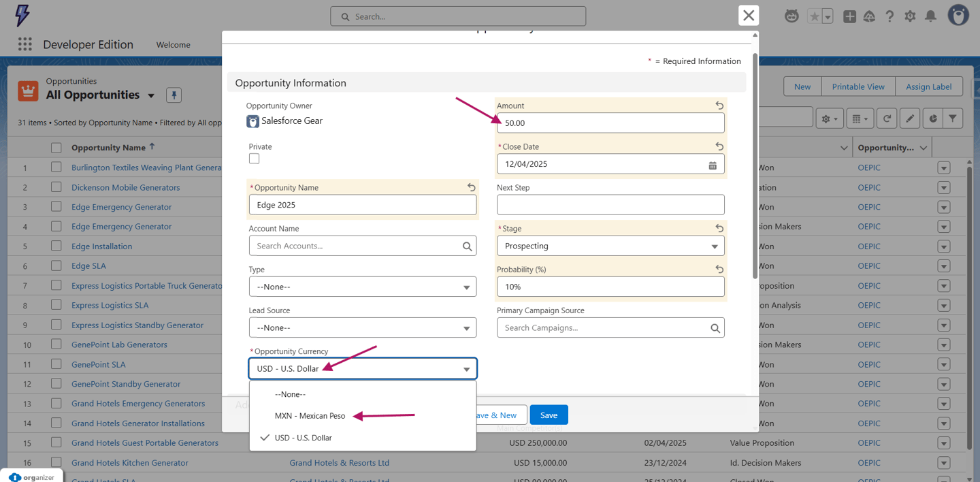Open the App Launcher grid icon
Viewport: 980px width, 482px height.
(25, 44)
